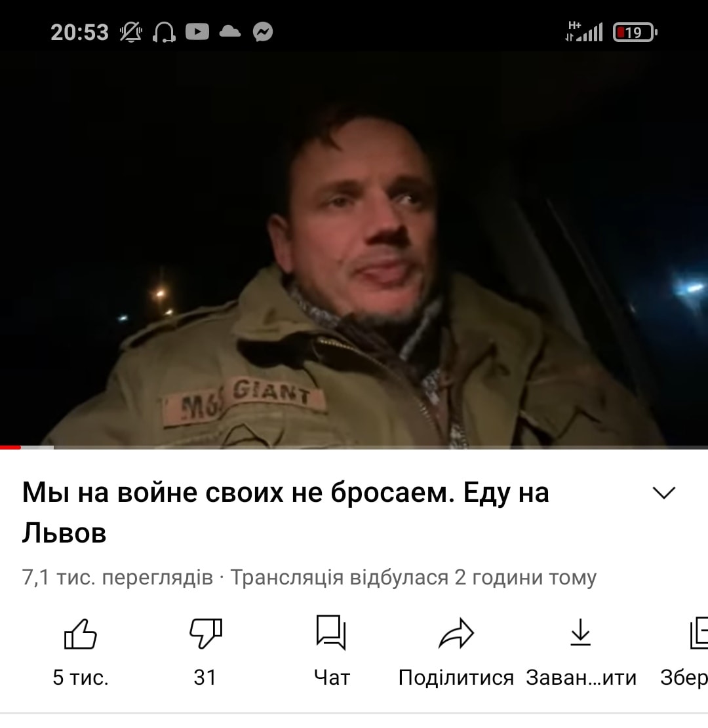Tap the Messenger notification icon in status bar

(x=263, y=32)
